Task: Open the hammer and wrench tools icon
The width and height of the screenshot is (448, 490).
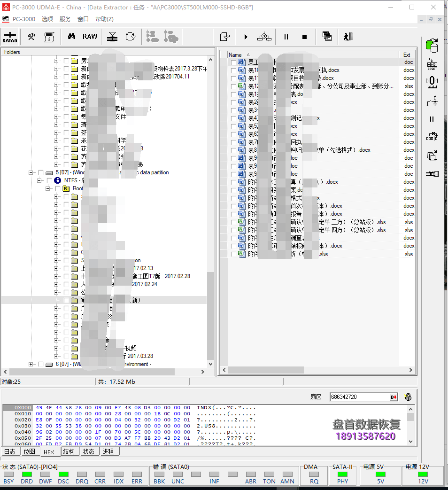Action: click(x=31, y=37)
